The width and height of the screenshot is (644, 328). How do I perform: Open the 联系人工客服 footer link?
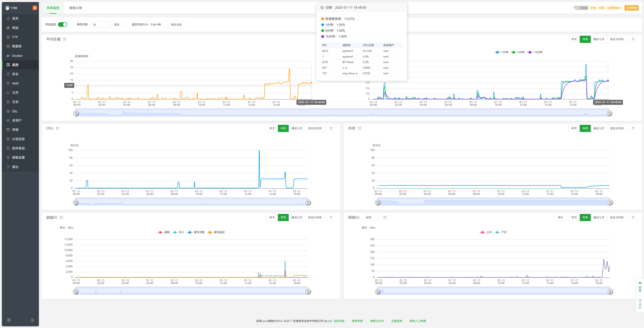tap(418, 321)
